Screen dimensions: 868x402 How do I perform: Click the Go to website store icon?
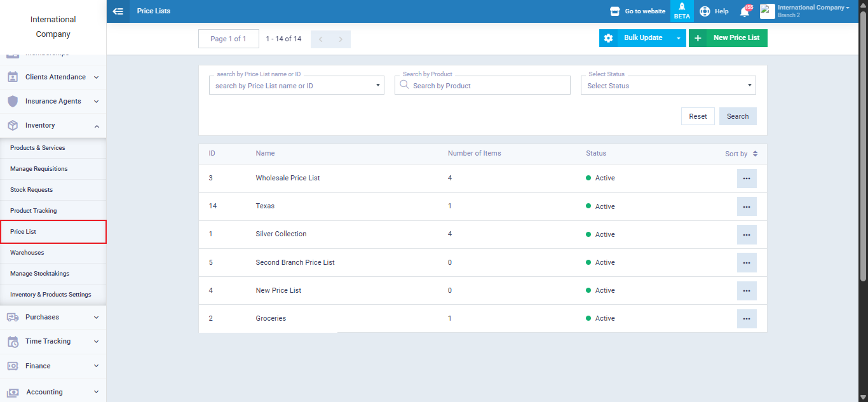[614, 11]
